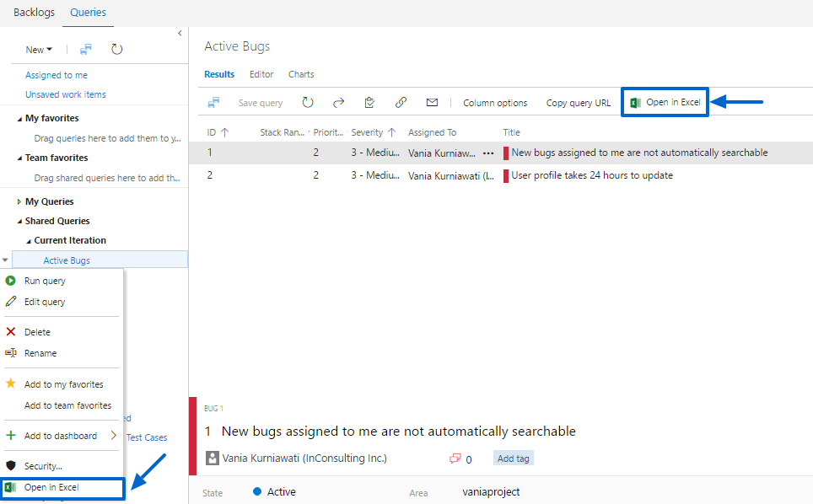Choose Open in Excel in context menu

51,488
